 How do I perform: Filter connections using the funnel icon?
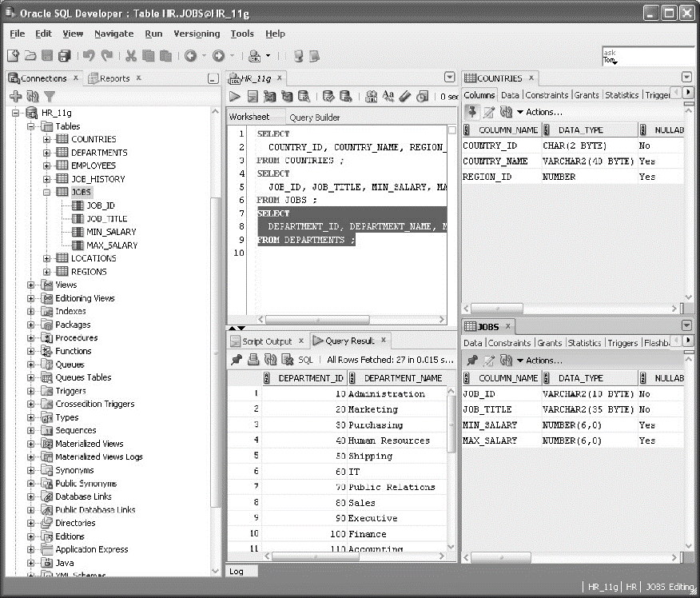(x=50, y=96)
